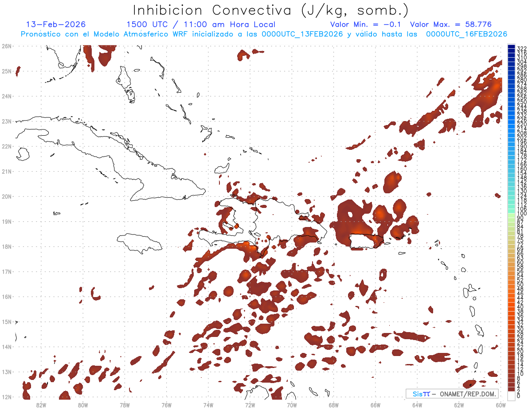The height and width of the screenshot is (411, 532).
Task: Click the '25N' latitude label
Action: pos(6,71)
